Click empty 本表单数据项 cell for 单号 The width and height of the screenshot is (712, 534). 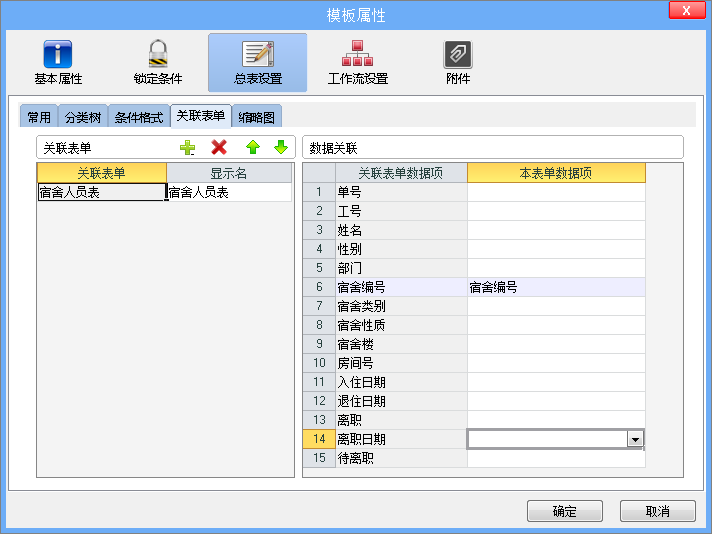click(556, 192)
